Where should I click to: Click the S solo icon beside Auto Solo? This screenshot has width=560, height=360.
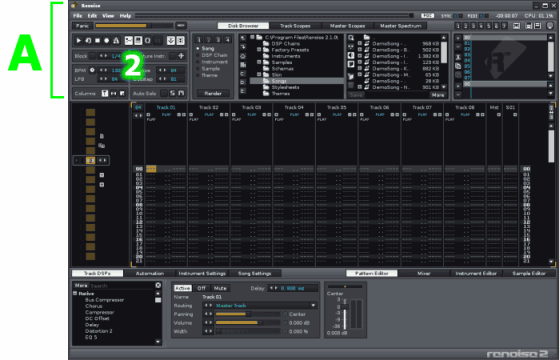click(x=172, y=93)
